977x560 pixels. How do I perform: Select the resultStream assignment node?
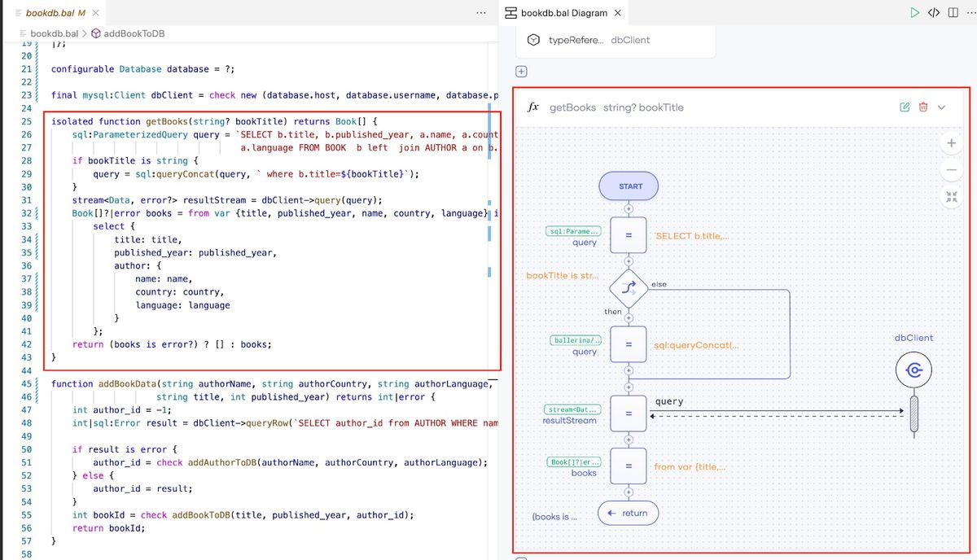tap(629, 413)
